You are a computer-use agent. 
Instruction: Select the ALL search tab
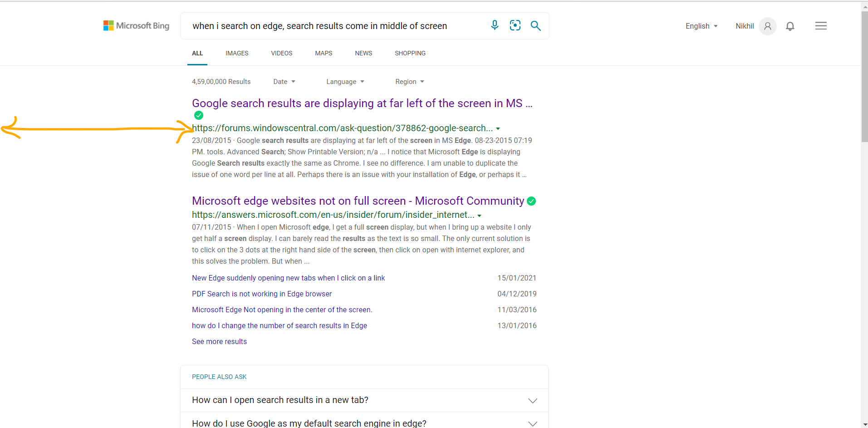click(x=197, y=53)
